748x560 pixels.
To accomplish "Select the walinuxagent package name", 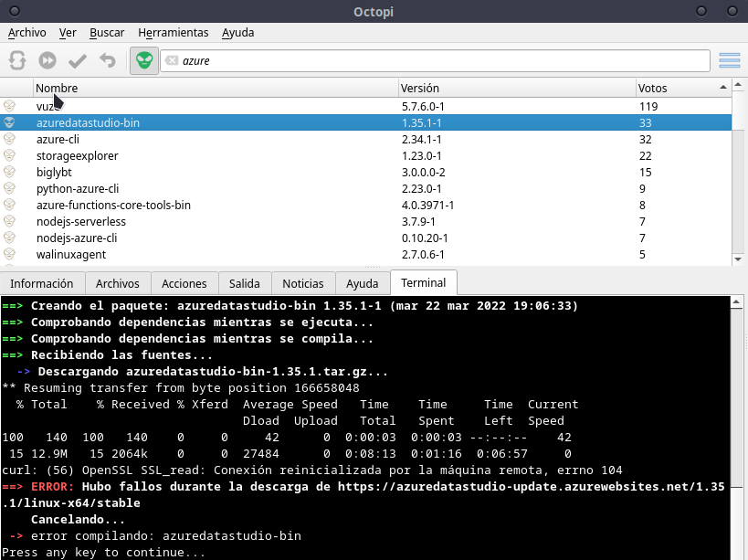I will coord(71,254).
